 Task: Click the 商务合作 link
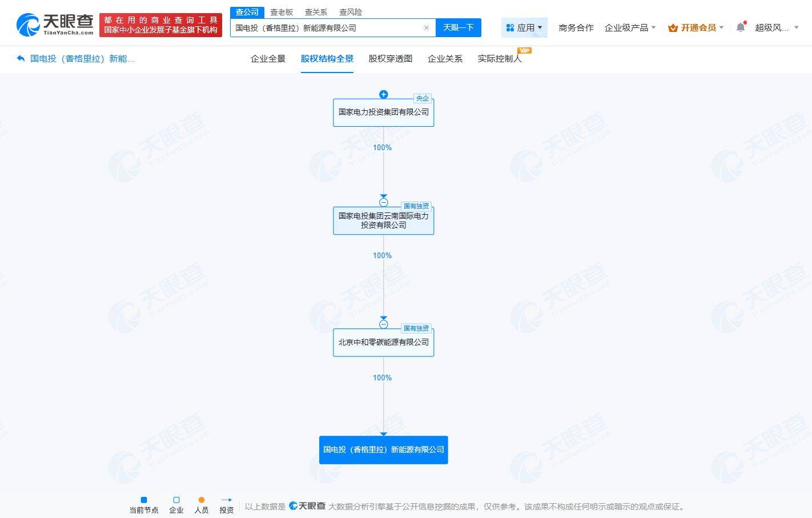click(576, 27)
